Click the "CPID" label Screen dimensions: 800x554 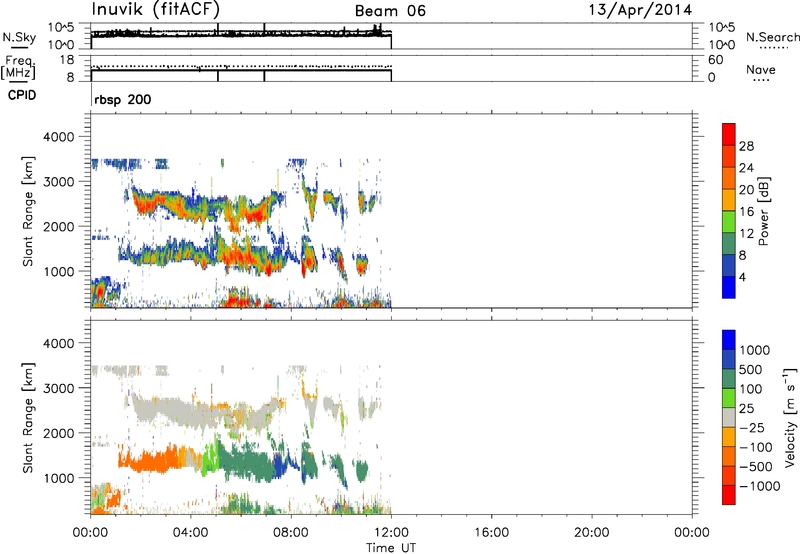22,95
